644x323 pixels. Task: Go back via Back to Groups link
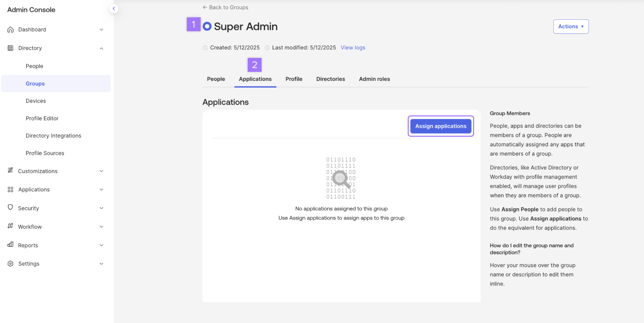(x=225, y=7)
